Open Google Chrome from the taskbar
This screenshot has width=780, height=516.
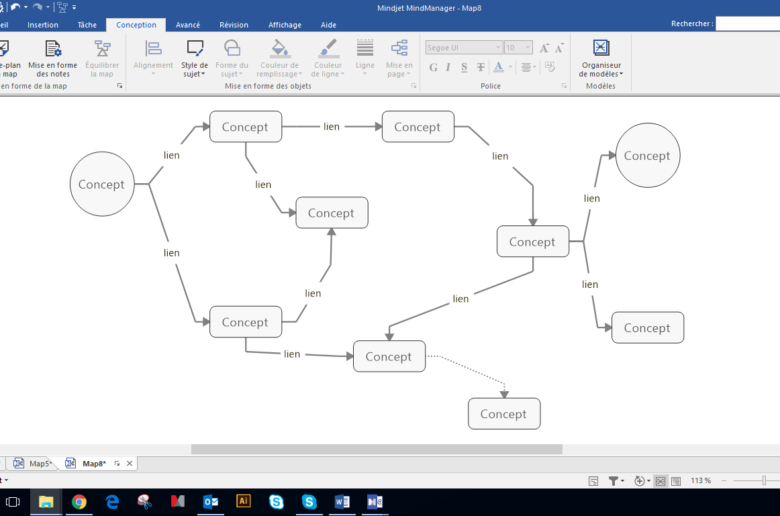[79, 501]
